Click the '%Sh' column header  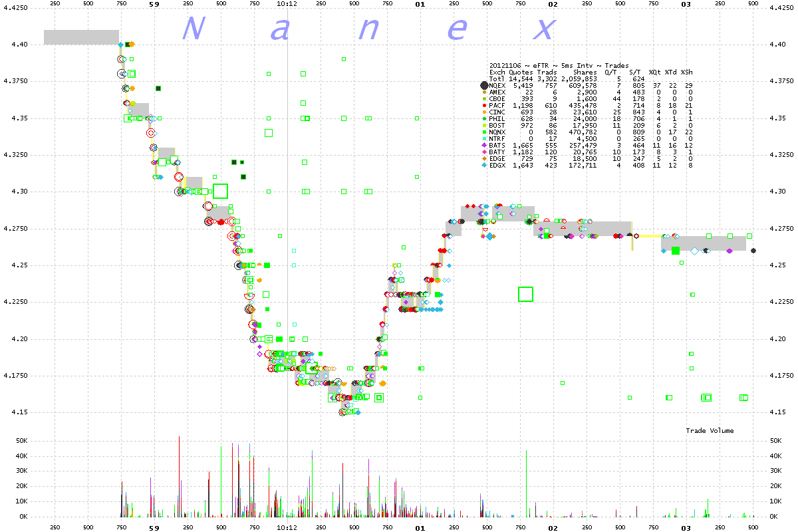coord(686,72)
